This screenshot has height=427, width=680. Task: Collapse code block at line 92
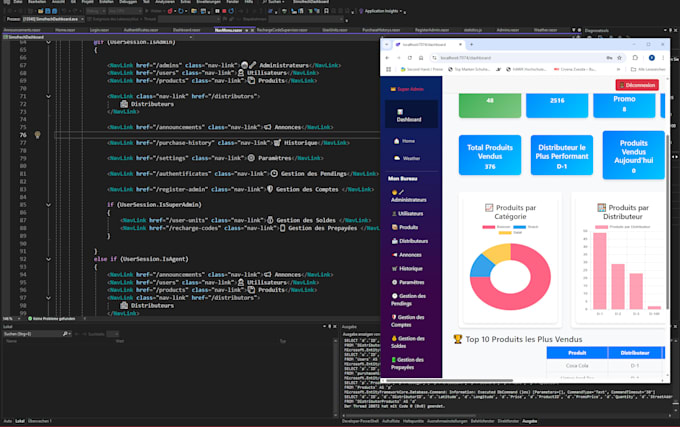pyautogui.click(x=49, y=259)
